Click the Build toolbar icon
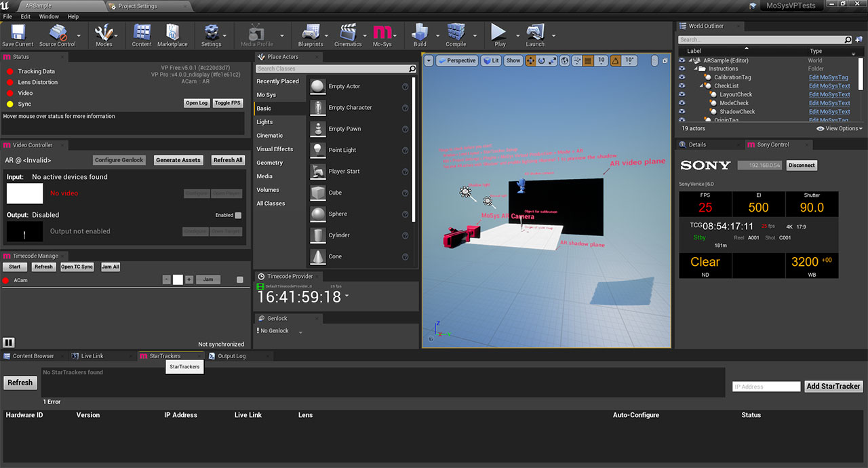 [x=420, y=35]
